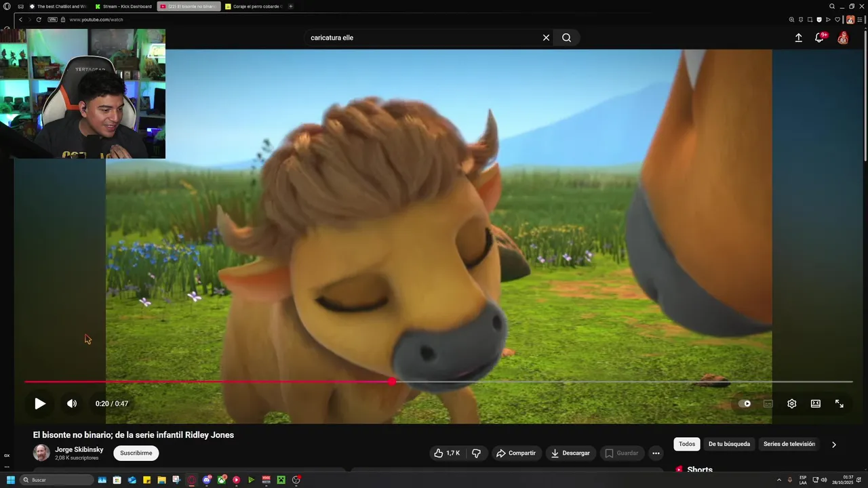Viewport: 868px width, 488px height.
Task: Open Opera tab search magnifier
Action: pyautogui.click(x=832, y=6)
